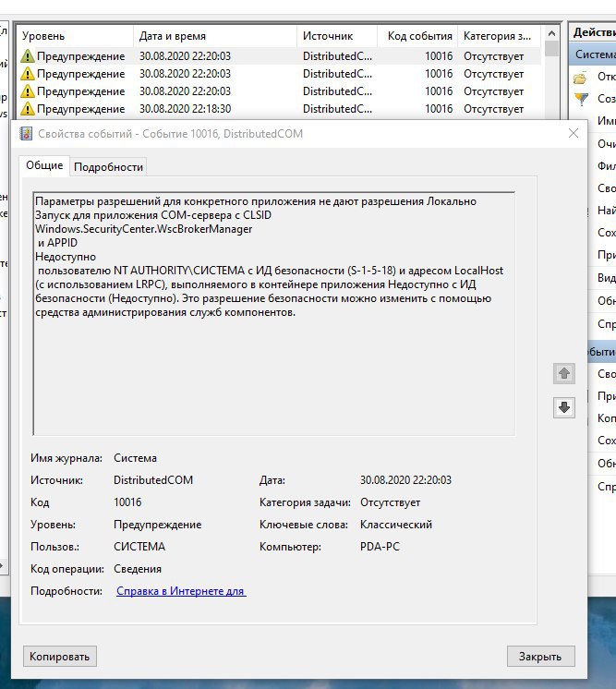Click the Система header in Actions pane
616x689 pixels.
click(x=593, y=54)
